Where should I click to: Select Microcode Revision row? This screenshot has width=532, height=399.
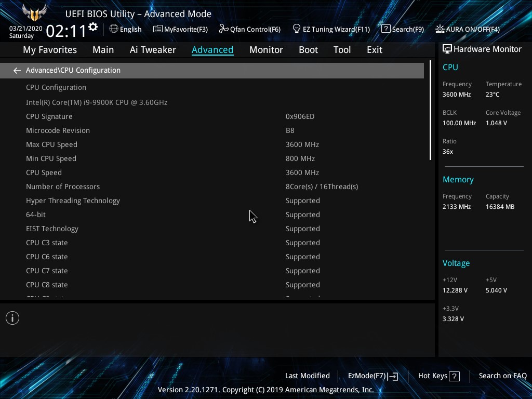[x=212, y=130]
